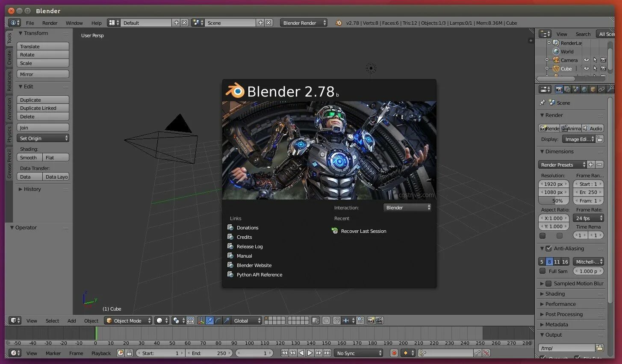Expand the Camera tree item in outliner
This screenshot has height=364, width=622.
point(547,60)
